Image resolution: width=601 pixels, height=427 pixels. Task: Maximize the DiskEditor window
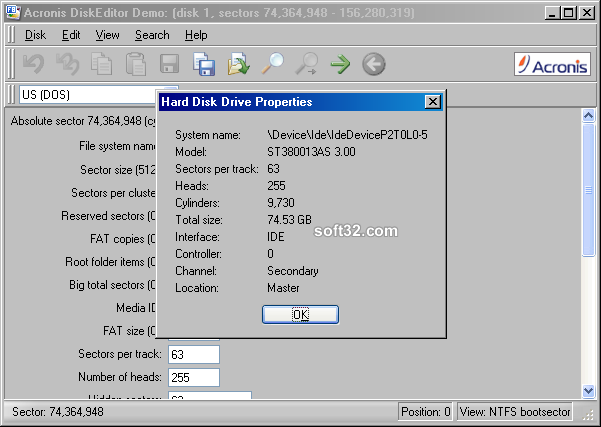(569, 13)
